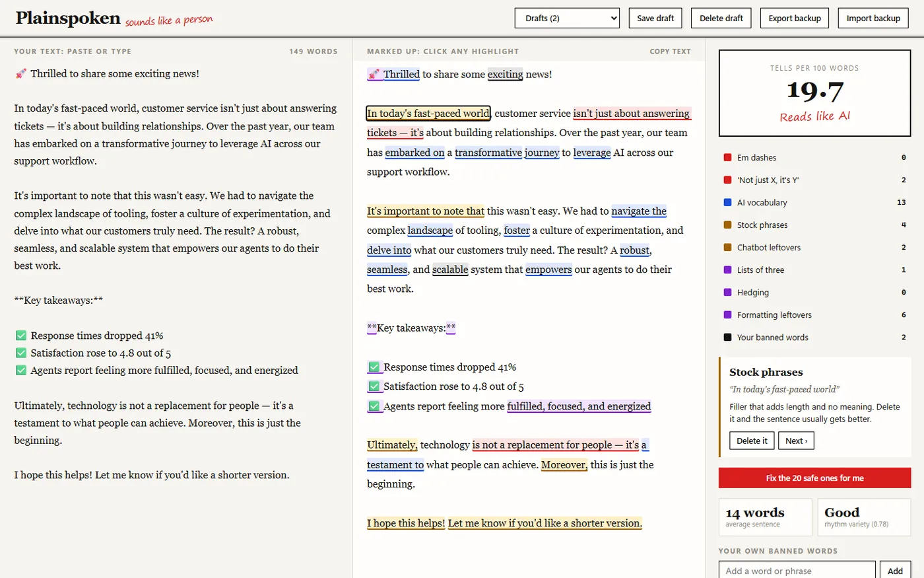The width and height of the screenshot is (924, 578).
Task: Click the highlighted word 'exciting'
Action: coord(505,74)
